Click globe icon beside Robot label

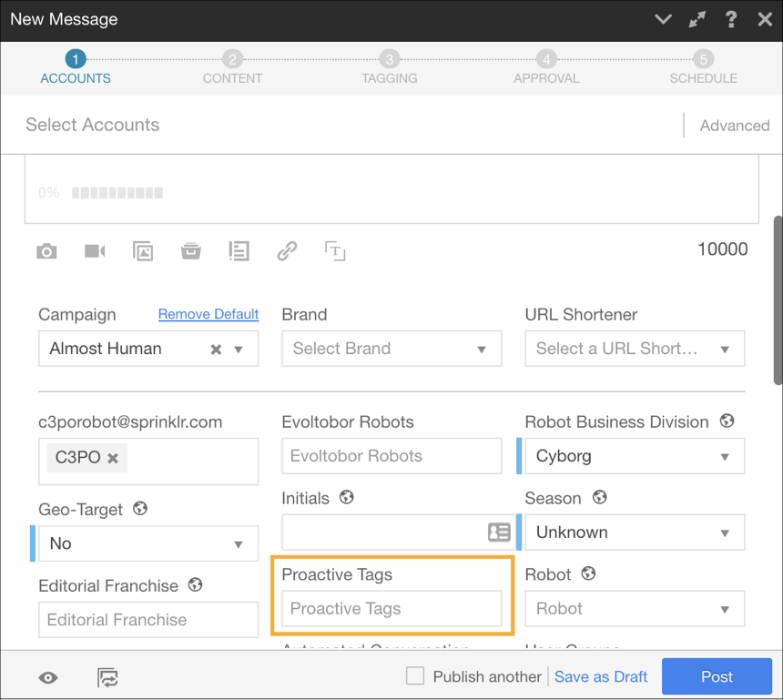pyautogui.click(x=589, y=573)
